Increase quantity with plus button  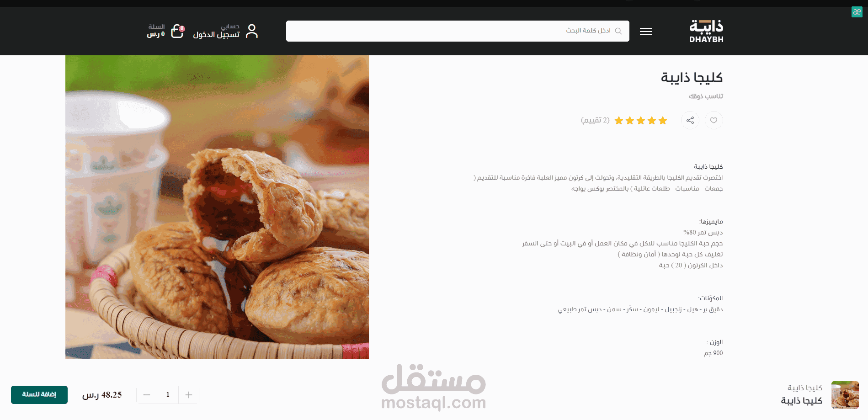[x=189, y=395]
